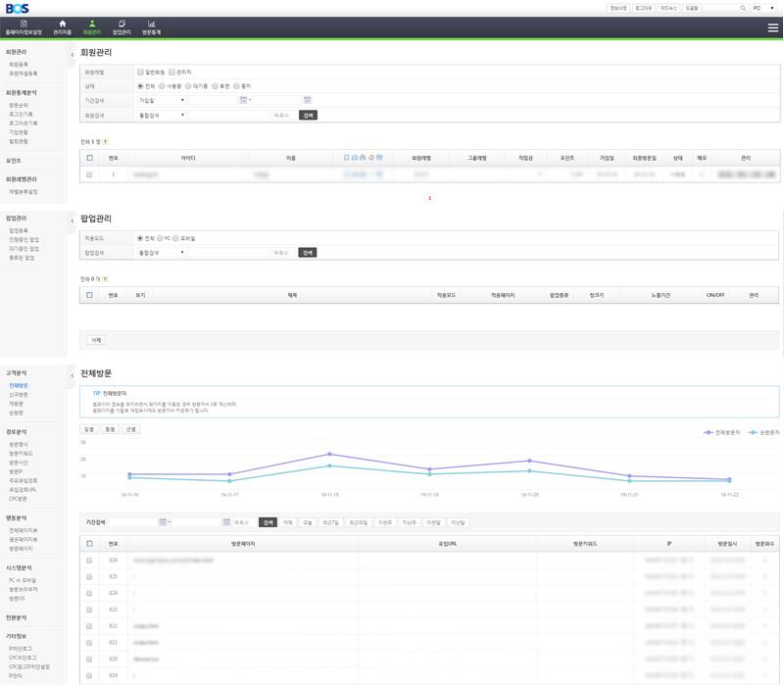The image size is (784, 685).
Task: Click the BOS logo
Action: click(x=17, y=8)
